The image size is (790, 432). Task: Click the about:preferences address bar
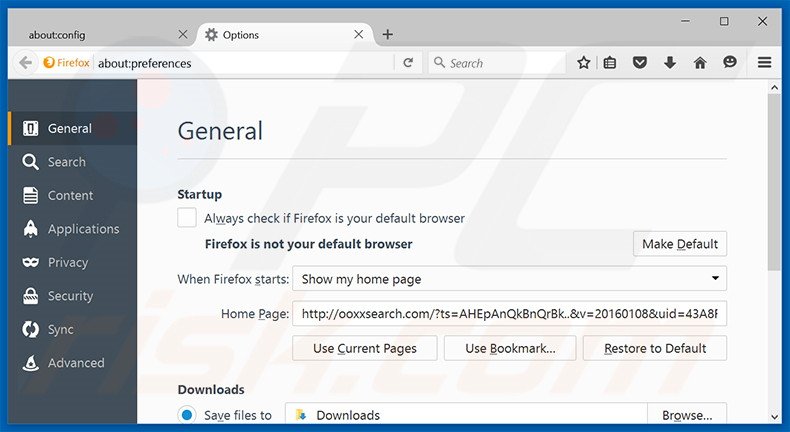click(244, 63)
